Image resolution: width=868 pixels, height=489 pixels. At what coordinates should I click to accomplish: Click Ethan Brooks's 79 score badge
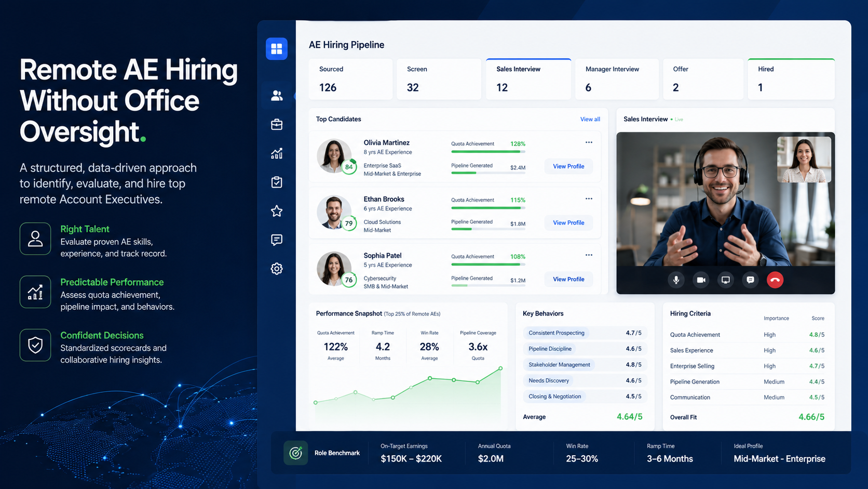click(x=349, y=223)
